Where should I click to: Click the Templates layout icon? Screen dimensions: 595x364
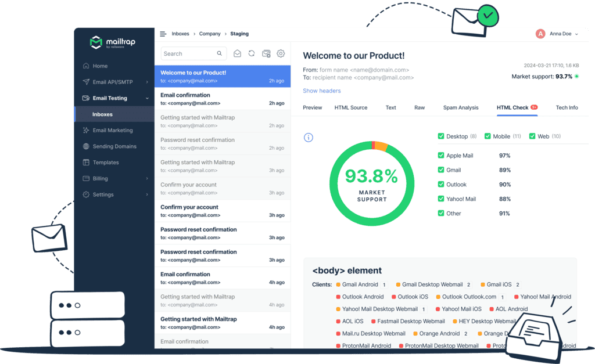(86, 163)
